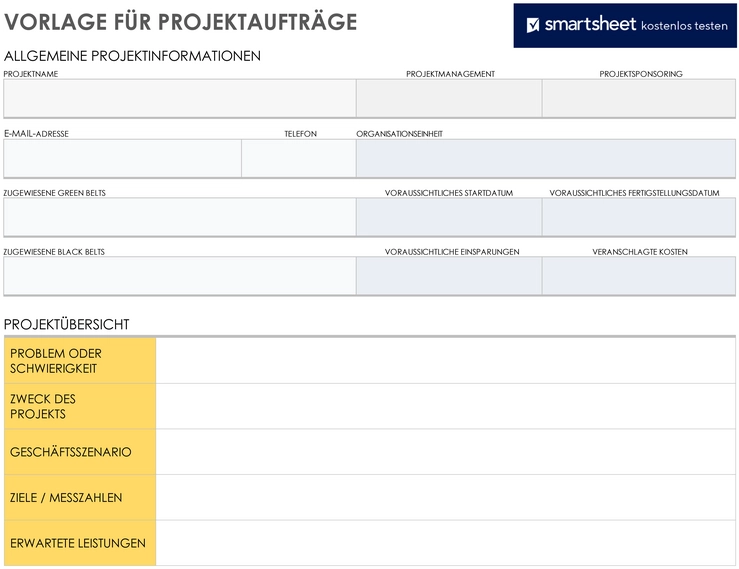Click the 'Projektsponsoring' label text
The height and width of the screenshot is (569, 739).
(641, 74)
